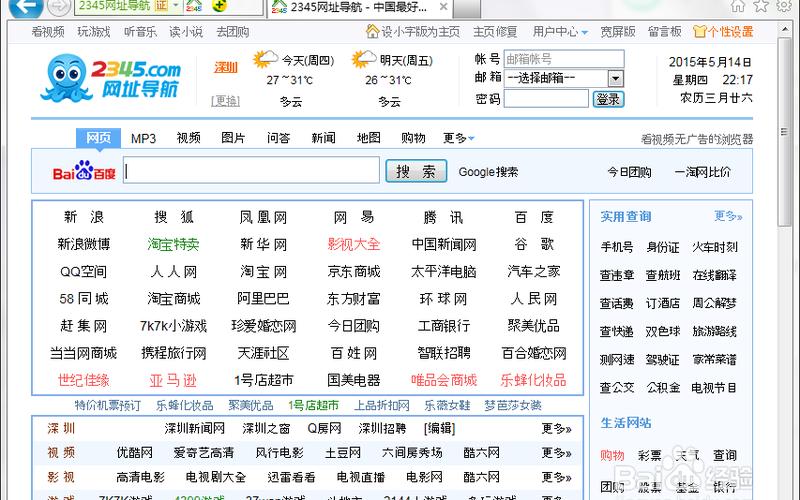Open the address bar dropdown arrow
Screen dimensions: 800x500
pyautogui.click(x=176, y=5)
